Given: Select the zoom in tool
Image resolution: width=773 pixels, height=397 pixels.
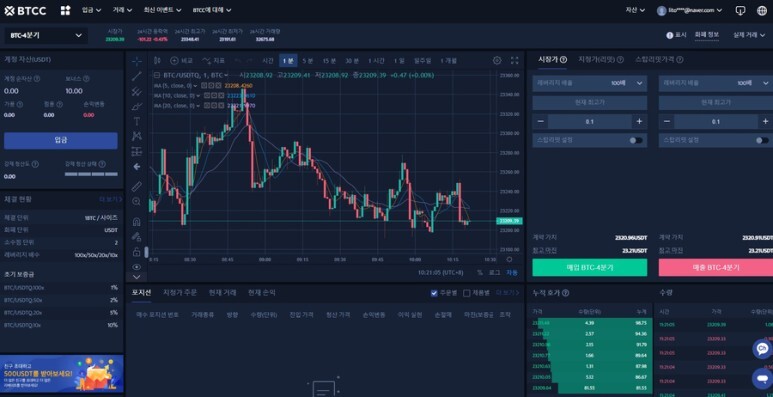Looking at the screenshot, I should point(137,201).
